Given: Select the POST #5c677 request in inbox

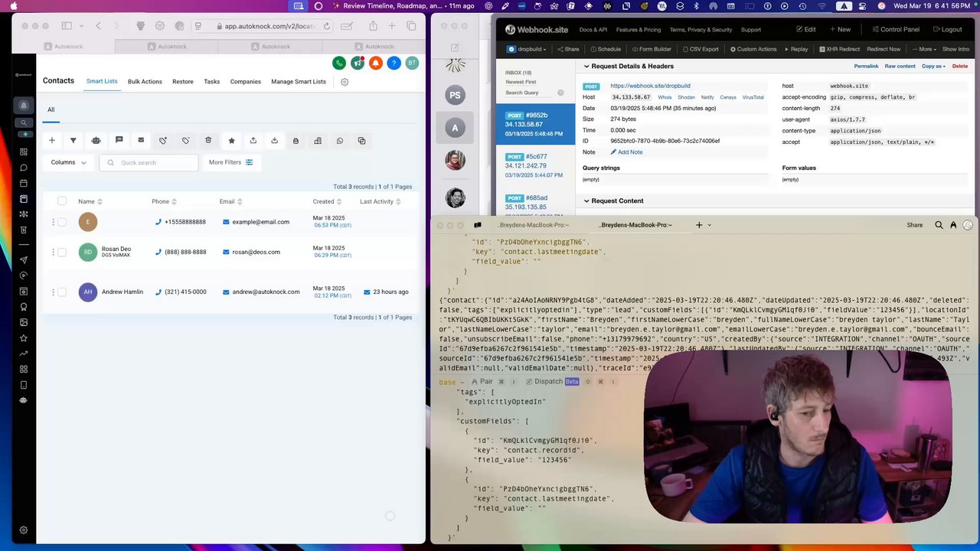Looking at the screenshot, I should (x=536, y=165).
